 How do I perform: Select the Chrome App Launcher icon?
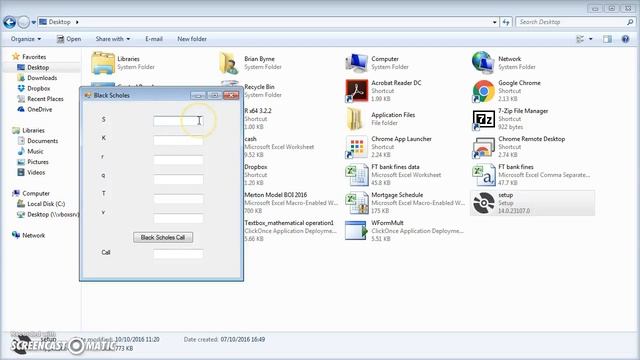point(356,147)
